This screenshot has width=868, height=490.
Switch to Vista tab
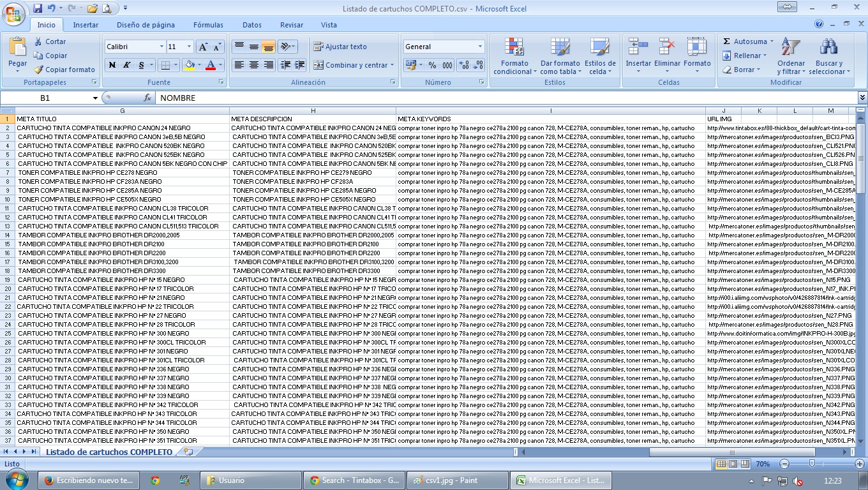[329, 25]
